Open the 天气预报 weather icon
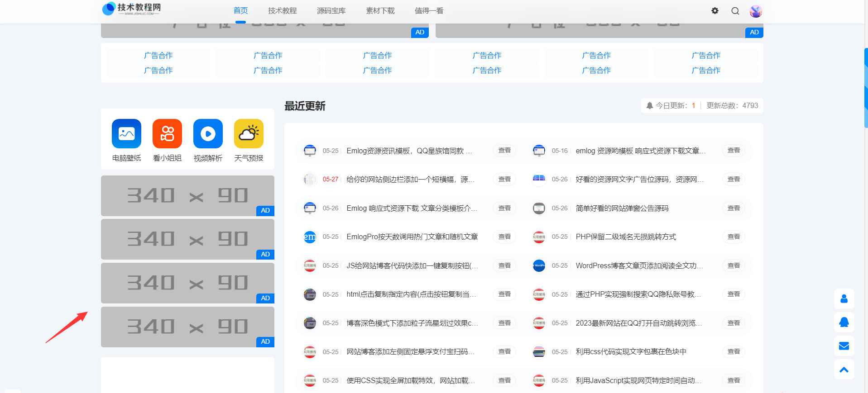Viewport: 868px width, 393px height. pos(249,134)
